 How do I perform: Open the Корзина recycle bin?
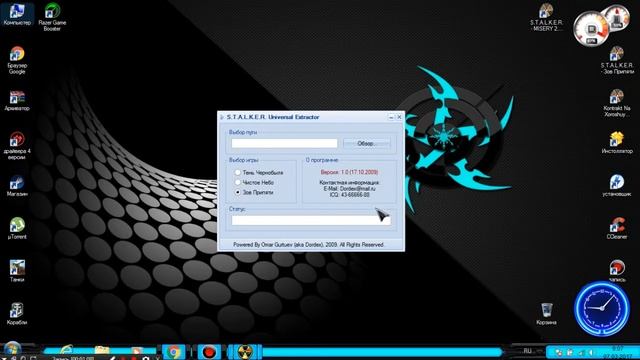pos(546,314)
